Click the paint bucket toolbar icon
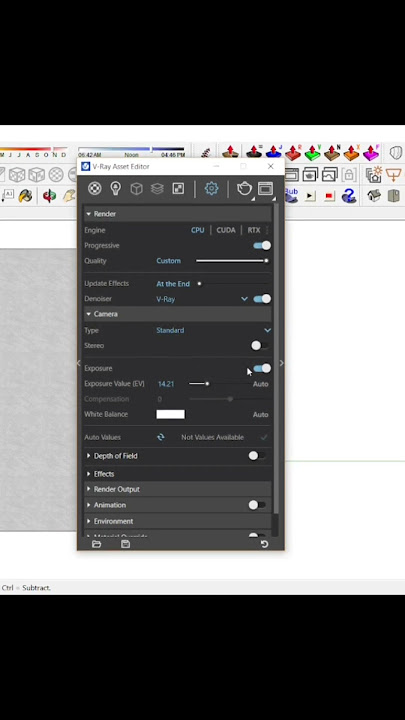405x720 pixels. pyautogui.click(x=25, y=196)
